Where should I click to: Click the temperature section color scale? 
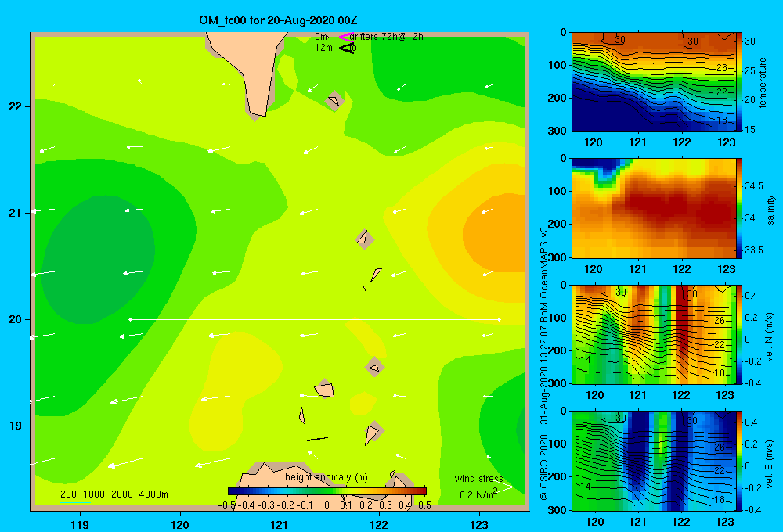pos(739,82)
